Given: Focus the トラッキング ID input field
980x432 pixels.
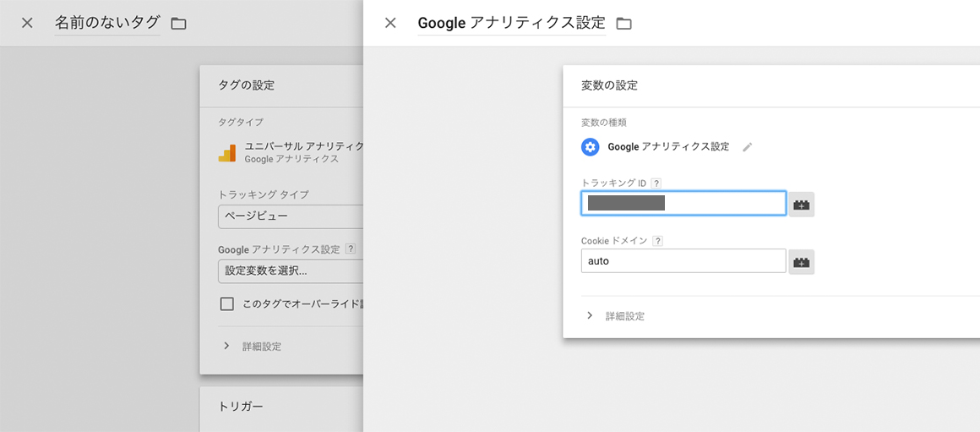Looking at the screenshot, I should (683, 204).
